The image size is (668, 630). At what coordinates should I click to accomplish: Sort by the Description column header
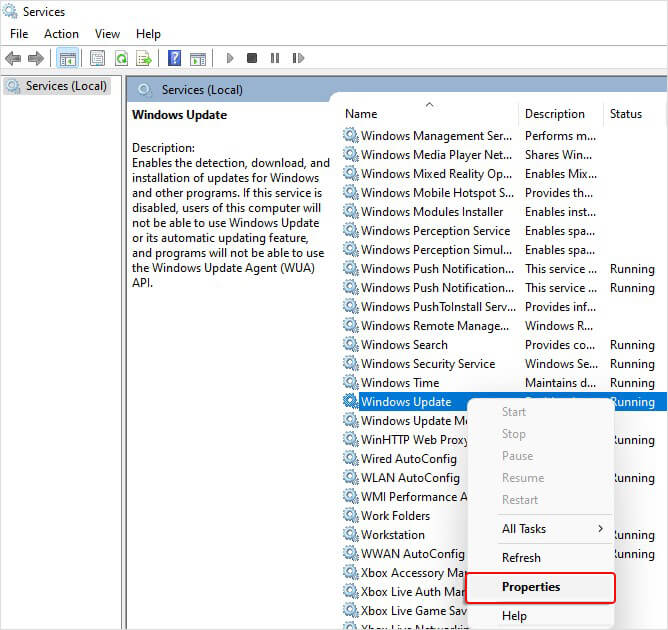pyautogui.click(x=554, y=114)
